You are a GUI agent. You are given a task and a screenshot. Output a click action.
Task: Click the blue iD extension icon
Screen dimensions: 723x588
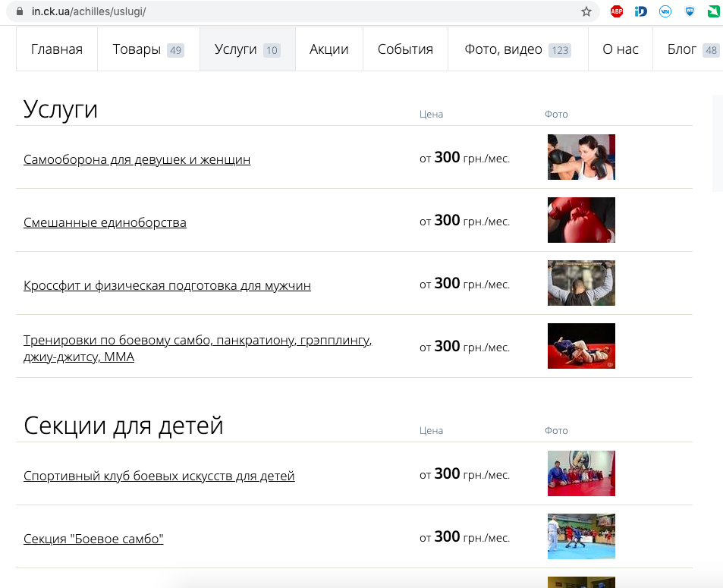[641, 11]
